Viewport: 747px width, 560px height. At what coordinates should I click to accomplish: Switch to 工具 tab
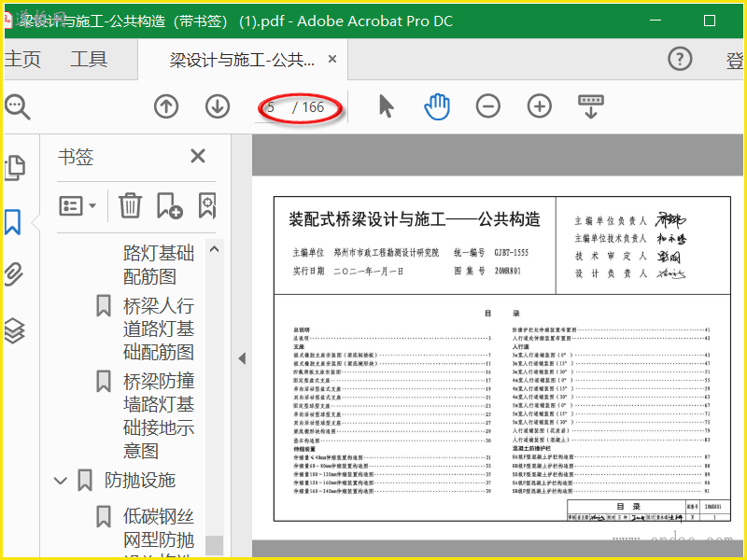[x=89, y=60]
